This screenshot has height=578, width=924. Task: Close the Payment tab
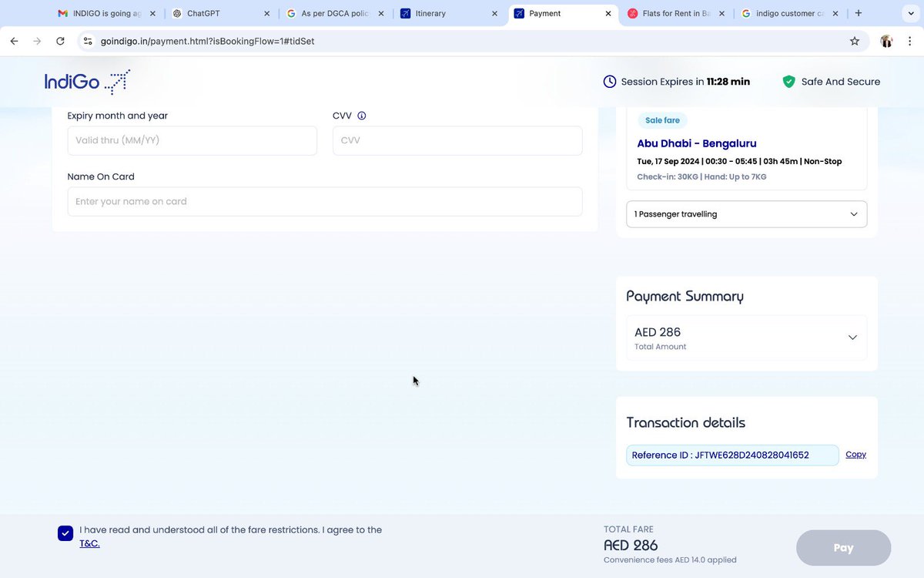pos(608,13)
